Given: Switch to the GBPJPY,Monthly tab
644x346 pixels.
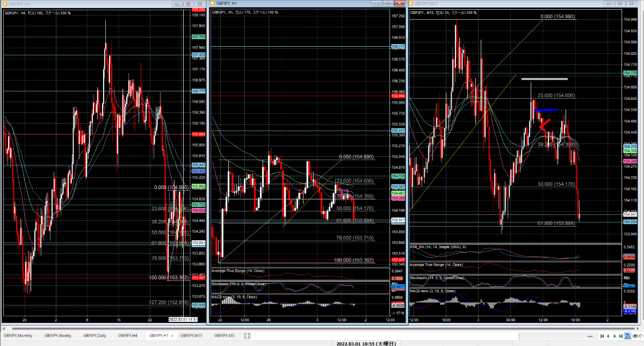Looking at the screenshot, I should point(18,336).
